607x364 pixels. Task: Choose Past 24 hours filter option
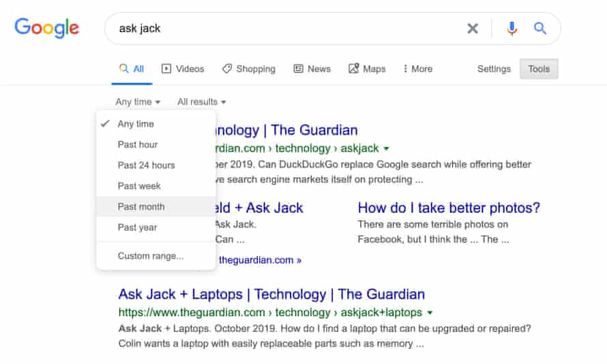click(146, 165)
